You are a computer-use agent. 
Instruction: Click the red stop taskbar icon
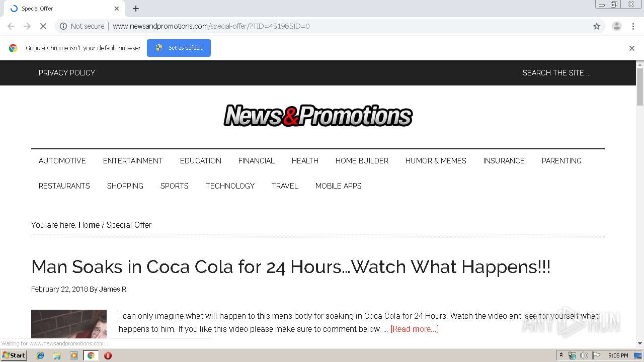tap(108, 355)
